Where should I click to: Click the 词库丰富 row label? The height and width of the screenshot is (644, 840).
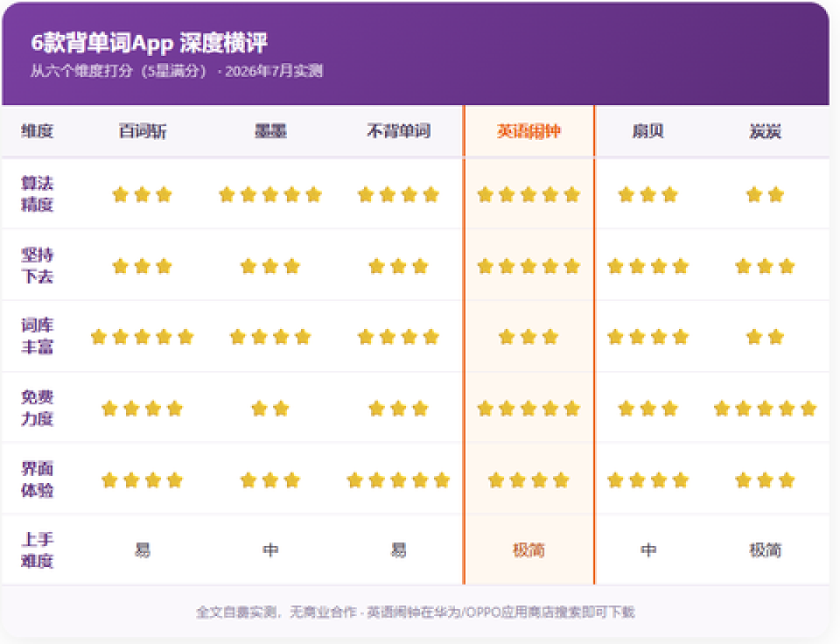(x=37, y=336)
